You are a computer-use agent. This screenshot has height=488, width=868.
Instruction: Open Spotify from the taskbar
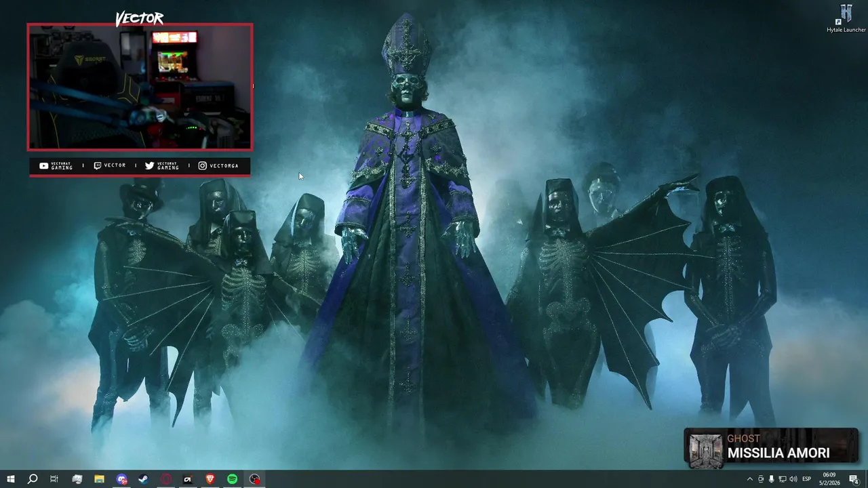[232, 479]
